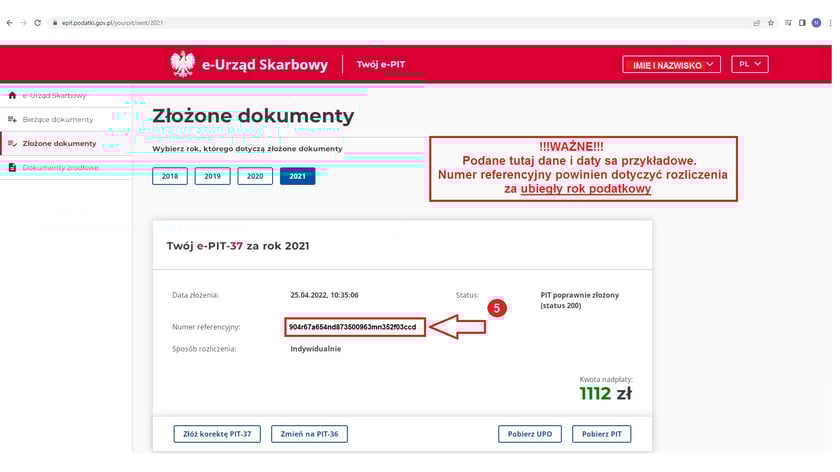This screenshot has width=840, height=472.
Task: Click the Bieżące dokumenty sidebar icon
Action: 12,119
